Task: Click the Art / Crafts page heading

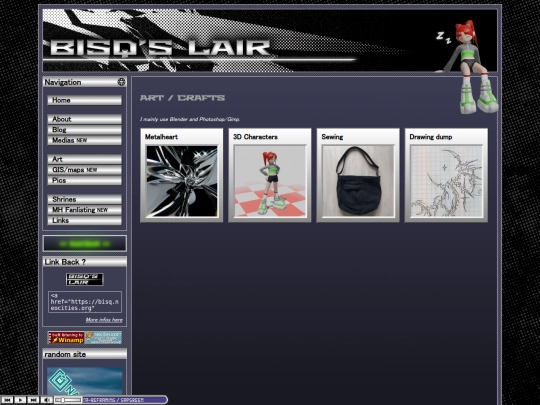Action: pos(182,98)
